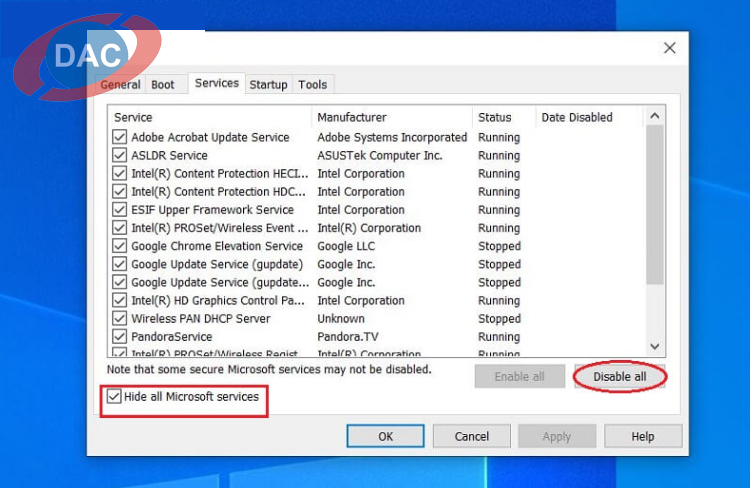Click the Enable all button

(519, 377)
